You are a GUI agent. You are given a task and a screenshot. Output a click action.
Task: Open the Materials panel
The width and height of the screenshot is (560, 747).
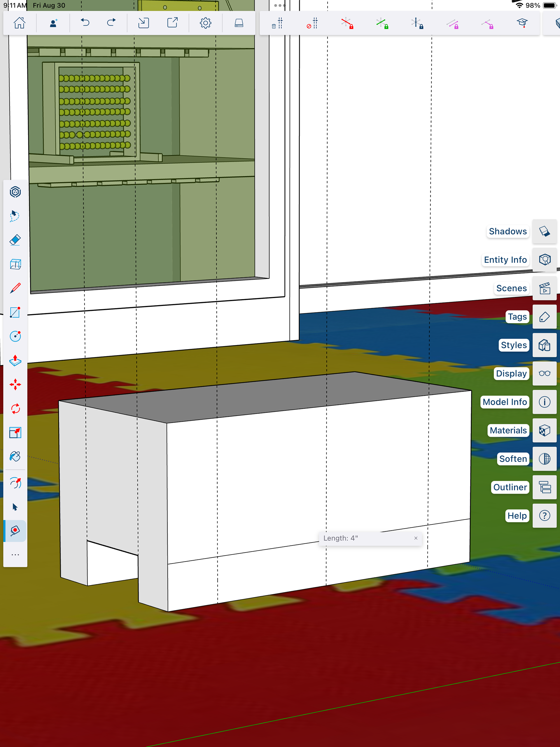click(x=545, y=430)
